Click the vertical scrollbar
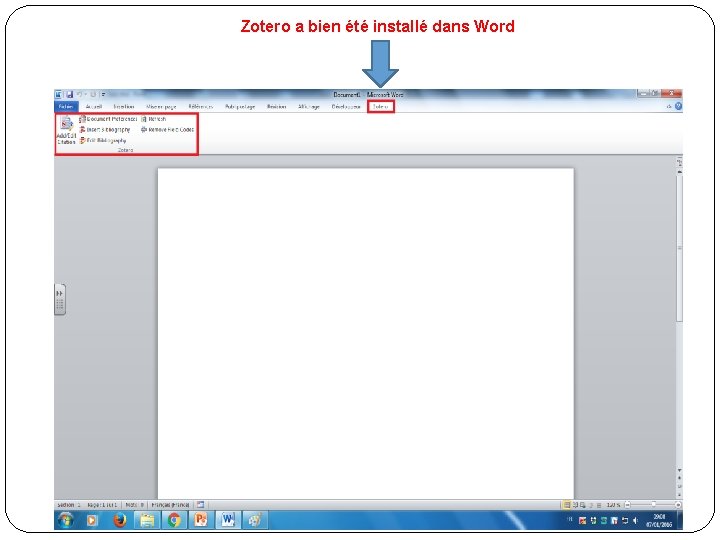Screen dimensions: 720x540 [679, 248]
